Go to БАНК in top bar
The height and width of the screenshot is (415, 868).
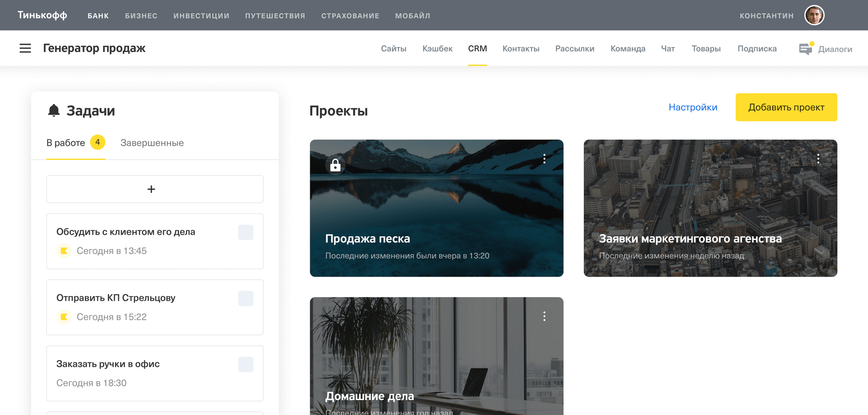[98, 16]
